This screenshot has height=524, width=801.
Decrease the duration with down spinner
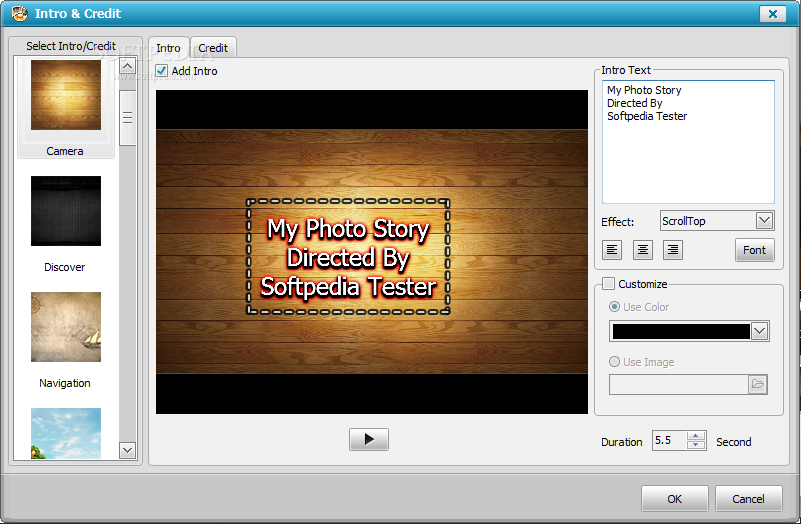(x=696, y=445)
